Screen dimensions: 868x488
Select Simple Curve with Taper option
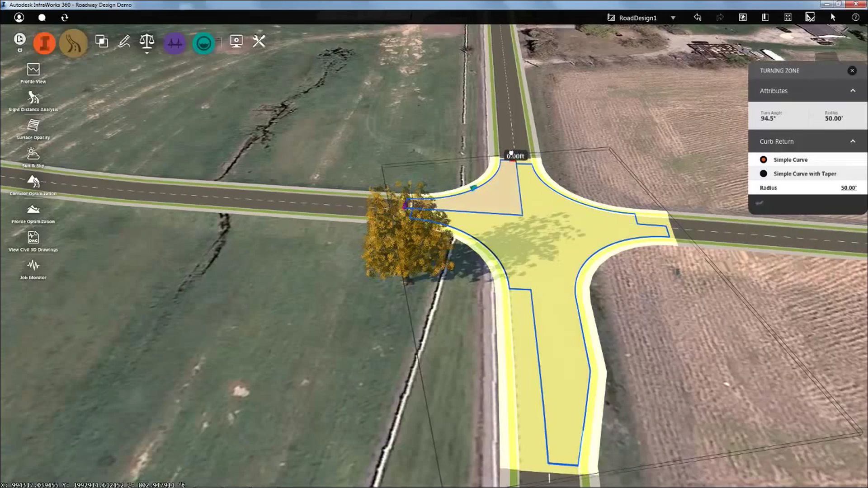click(764, 174)
